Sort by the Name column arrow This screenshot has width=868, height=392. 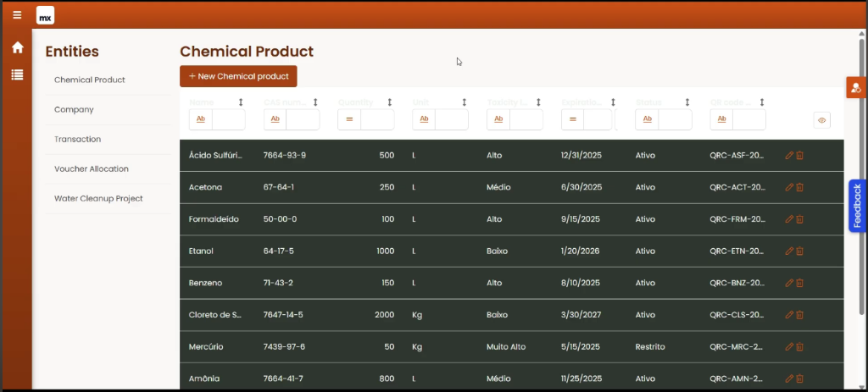(241, 102)
